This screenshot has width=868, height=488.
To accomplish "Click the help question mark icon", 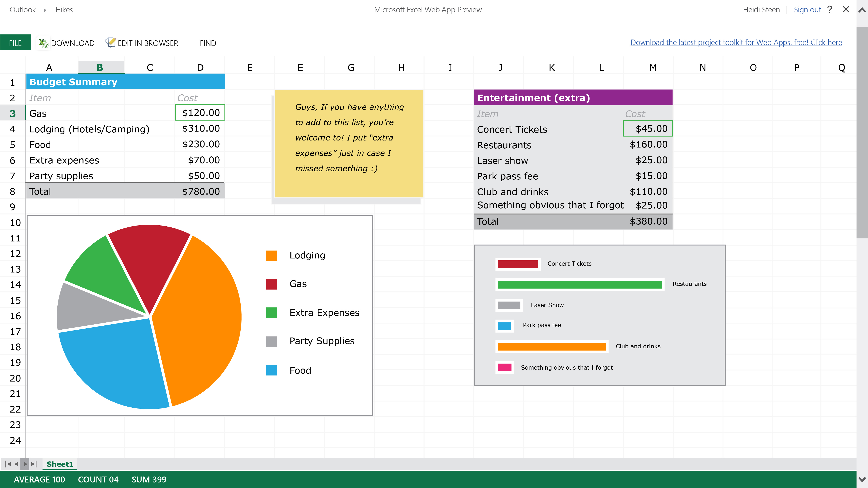I will click(x=830, y=9).
